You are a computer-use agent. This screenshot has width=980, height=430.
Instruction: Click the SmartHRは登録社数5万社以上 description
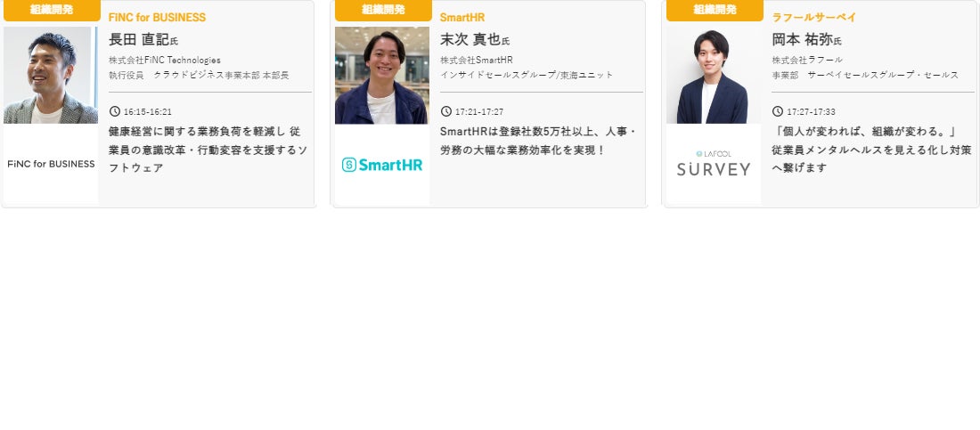[x=538, y=142]
